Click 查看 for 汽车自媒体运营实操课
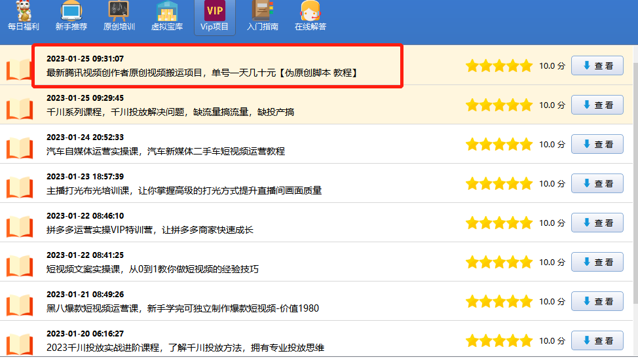 click(x=597, y=144)
